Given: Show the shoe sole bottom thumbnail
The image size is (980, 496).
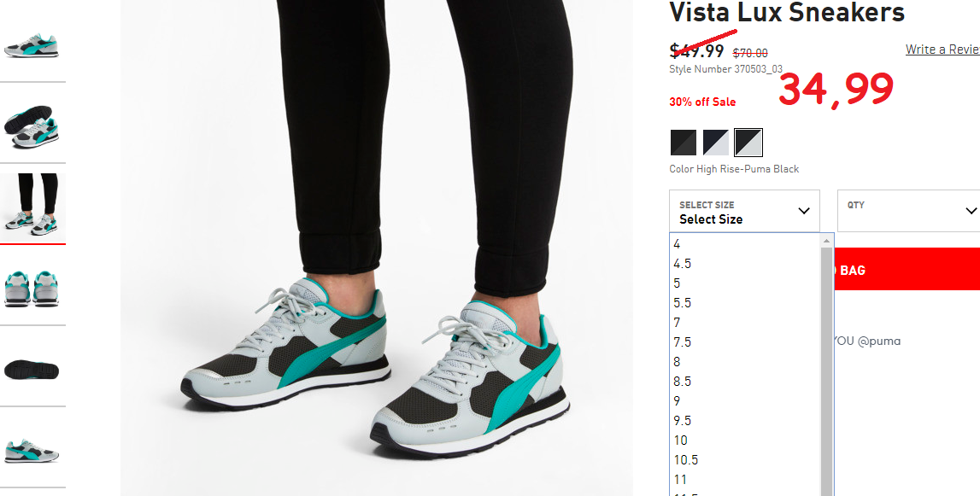Looking at the screenshot, I should pyautogui.click(x=32, y=370).
